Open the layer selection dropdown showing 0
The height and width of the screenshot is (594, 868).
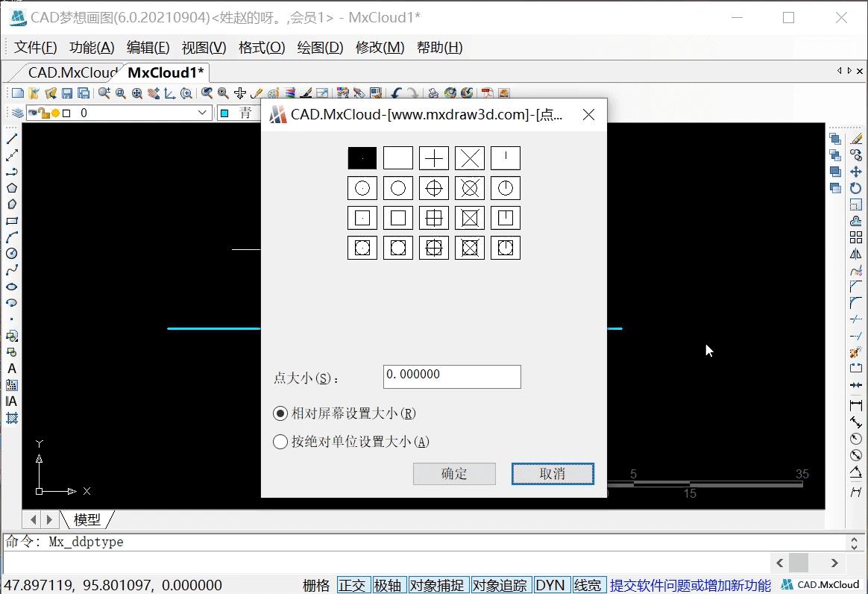coord(203,112)
